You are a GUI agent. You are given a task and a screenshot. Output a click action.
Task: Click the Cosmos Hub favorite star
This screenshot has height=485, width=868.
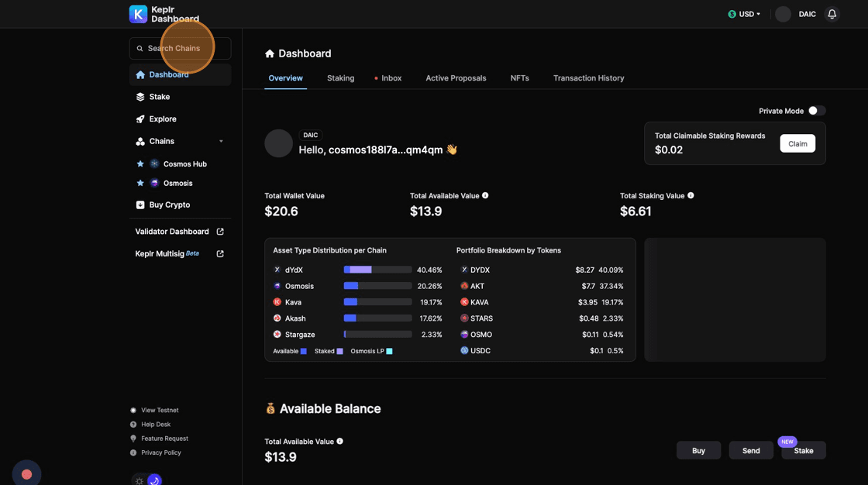click(x=140, y=164)
